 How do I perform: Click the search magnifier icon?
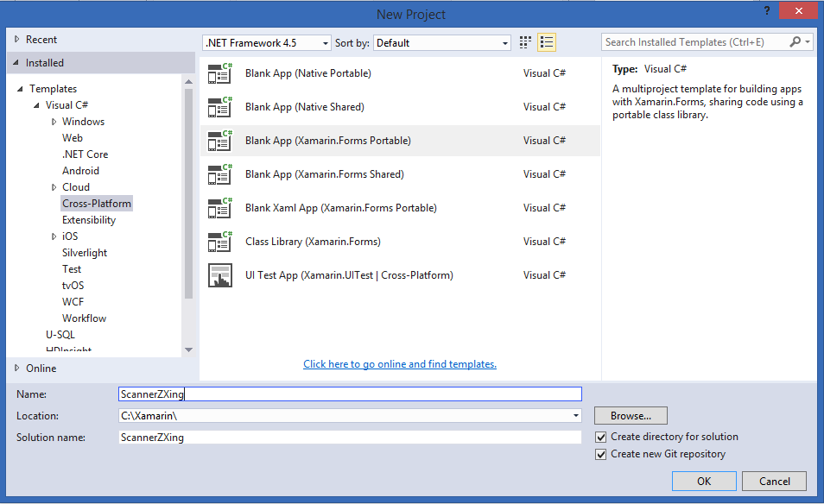795,41
